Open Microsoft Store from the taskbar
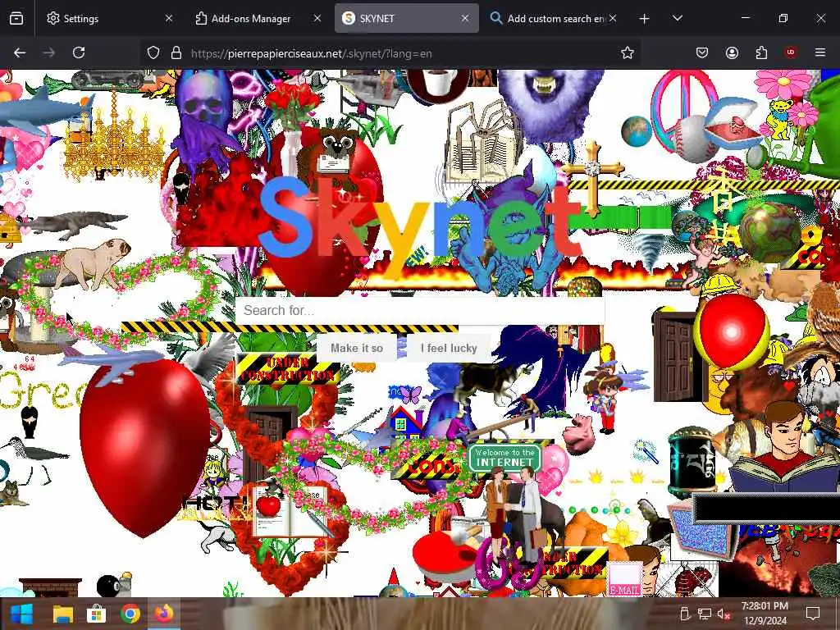 click(x=97, y=614)
